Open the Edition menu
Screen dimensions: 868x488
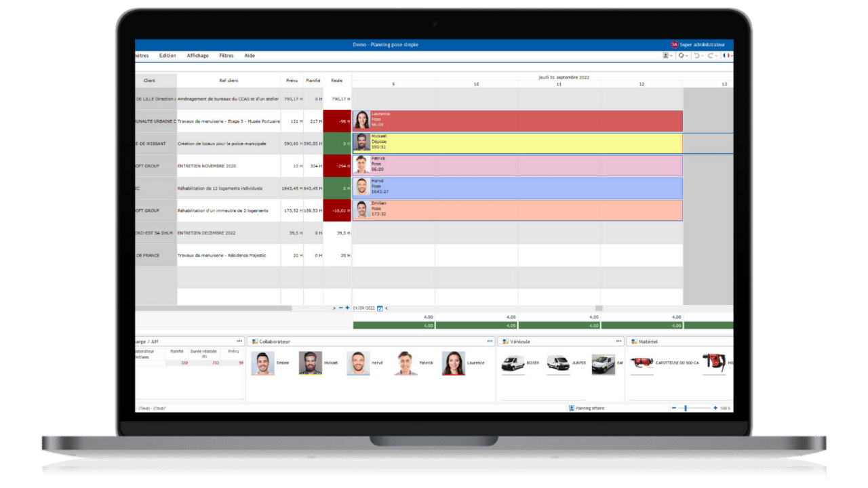(167, 56)
